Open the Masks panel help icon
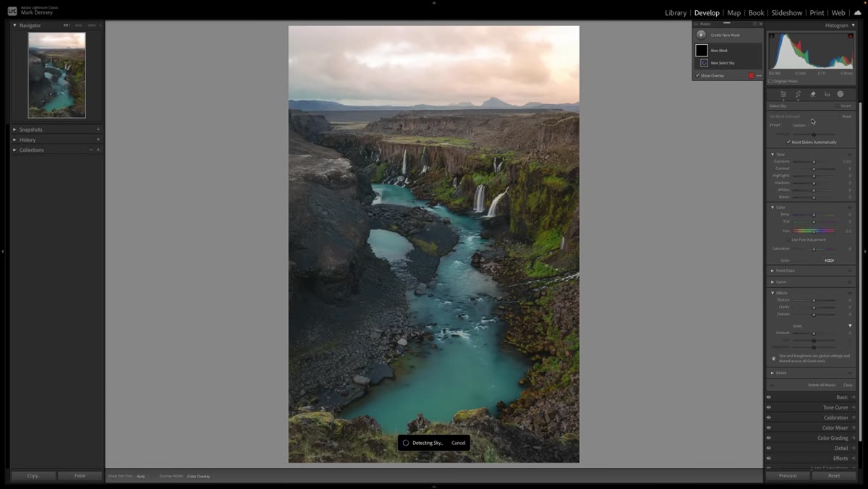Screen dimensions: 868x489 pyautogui.click(x=755, y=24)
